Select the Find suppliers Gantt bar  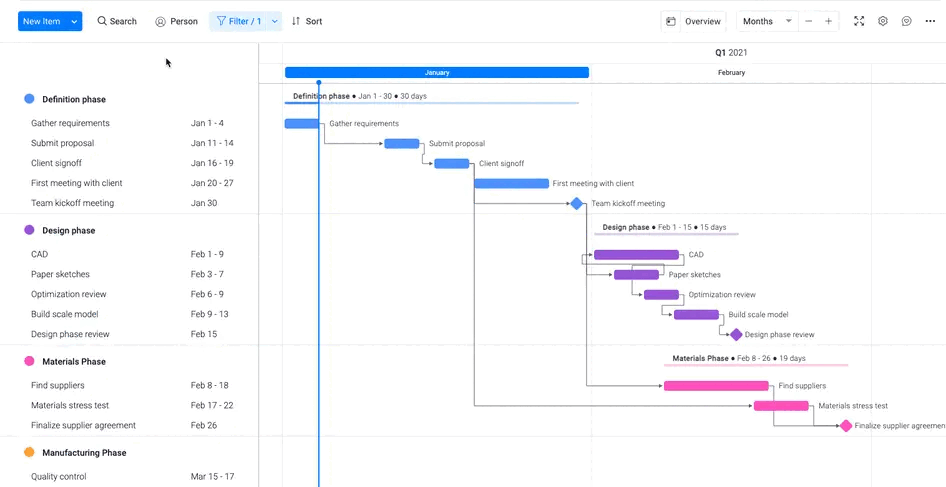[716, 386]
